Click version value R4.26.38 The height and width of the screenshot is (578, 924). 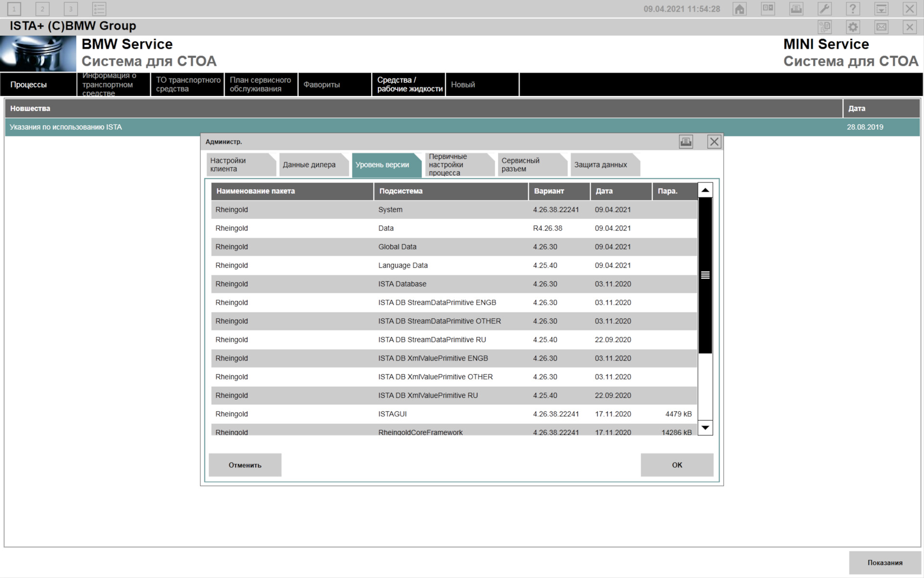(x=547, y=228)
